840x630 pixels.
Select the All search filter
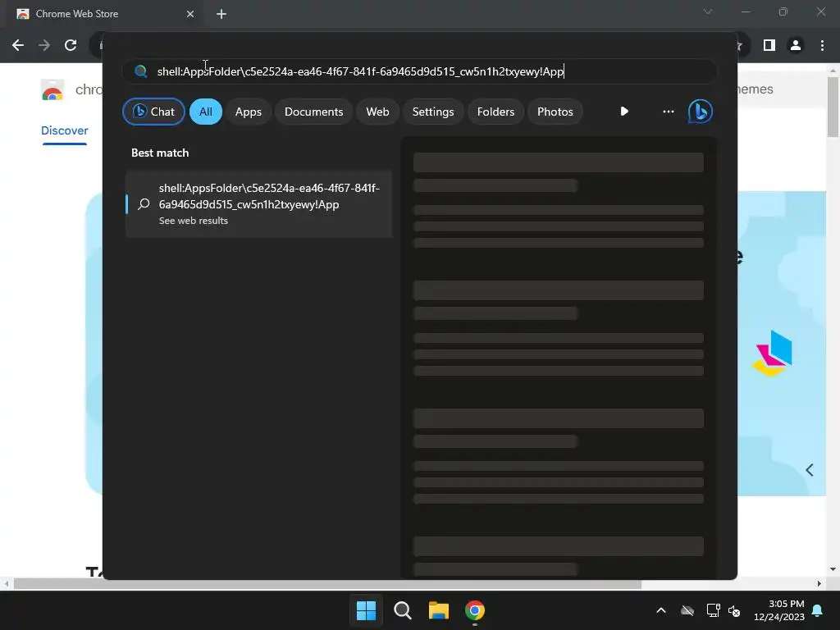click(x=206, y=112)
